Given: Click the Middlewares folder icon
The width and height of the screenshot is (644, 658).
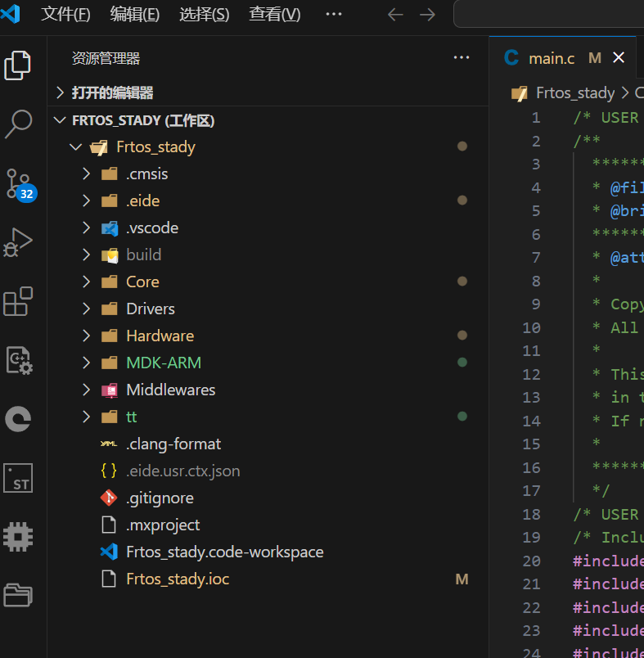Looking at the screenshot, I should 110,390.
